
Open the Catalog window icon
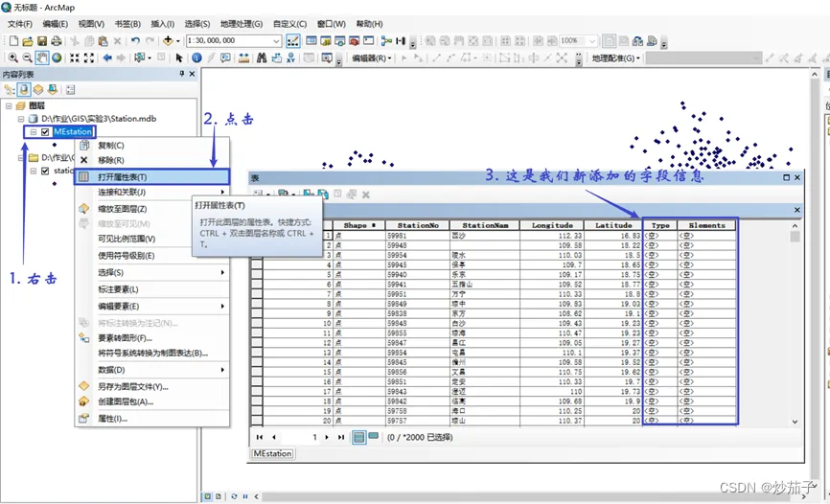pyautogui.click(x=326, y=41)
